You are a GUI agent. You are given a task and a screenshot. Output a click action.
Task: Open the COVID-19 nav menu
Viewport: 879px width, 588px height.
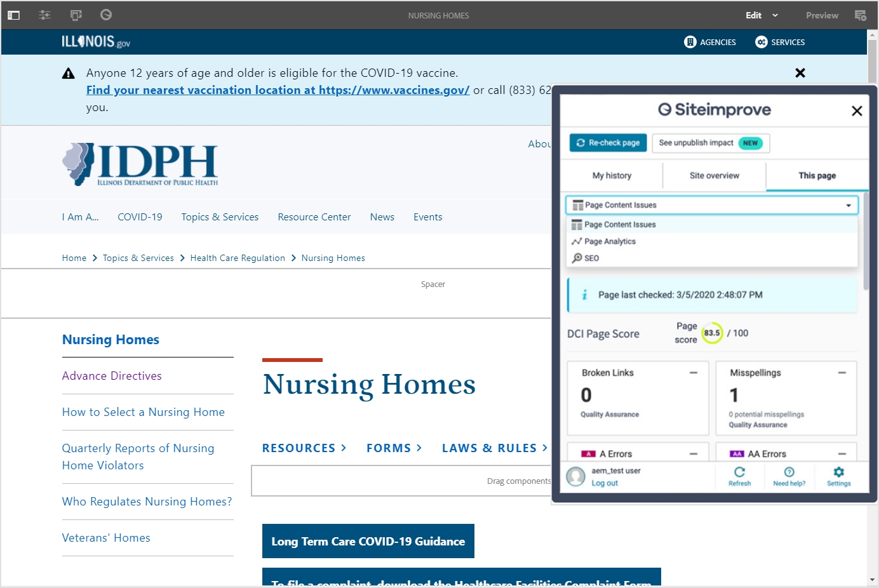pyautogui.click(x=140, y=217)
